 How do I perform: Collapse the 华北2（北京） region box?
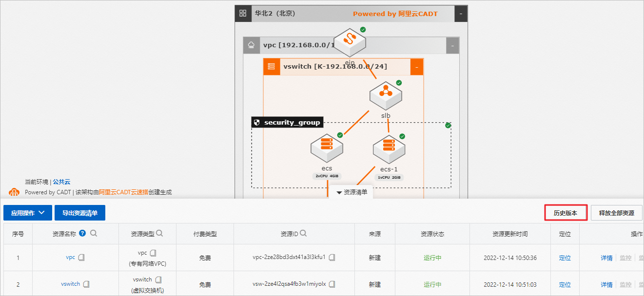point(461,14)
